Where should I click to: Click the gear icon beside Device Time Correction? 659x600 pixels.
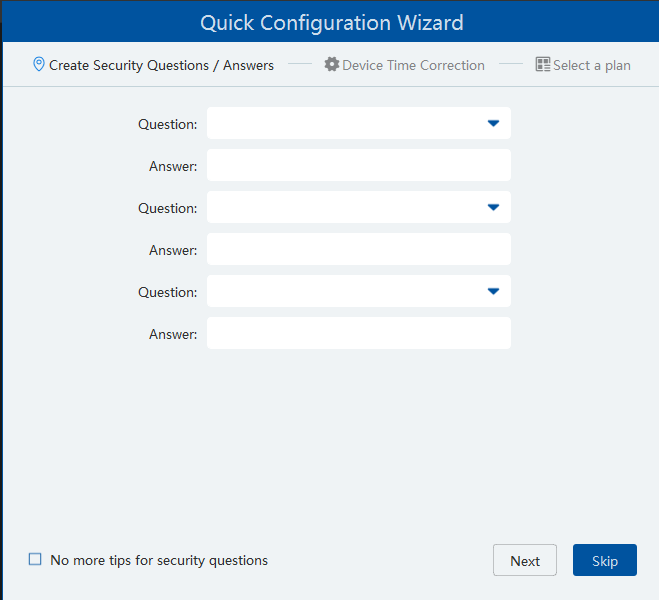pos(332,65)
